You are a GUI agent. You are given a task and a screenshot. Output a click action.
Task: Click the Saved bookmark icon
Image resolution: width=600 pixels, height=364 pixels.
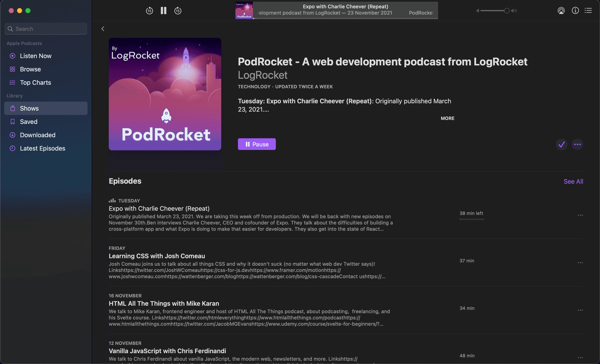13,122
